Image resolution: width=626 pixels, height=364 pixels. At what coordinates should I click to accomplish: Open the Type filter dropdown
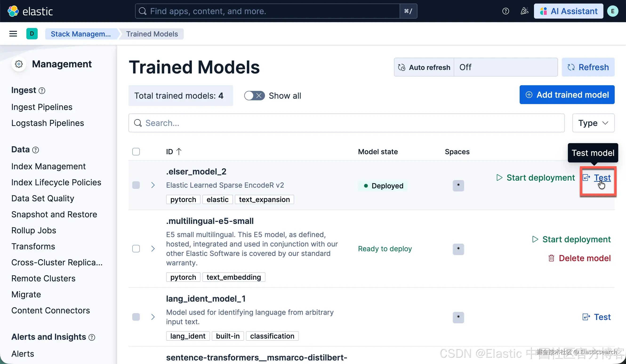pyautogui.click(x=593, y=123)
